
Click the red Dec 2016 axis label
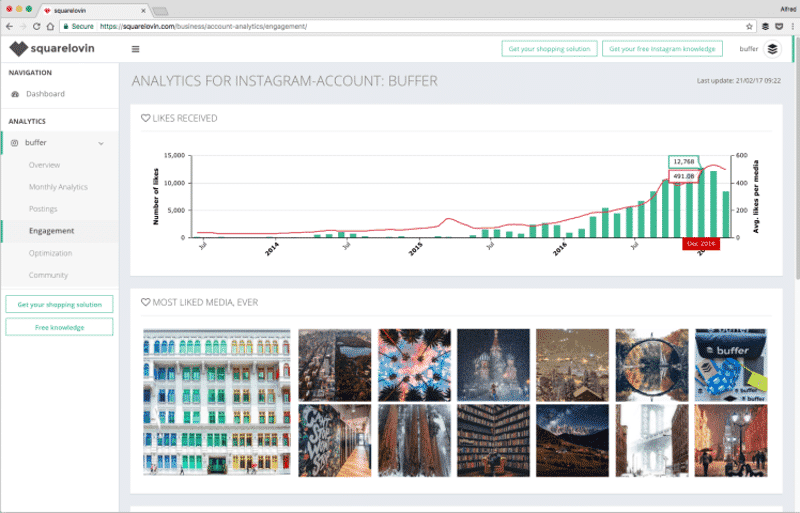(x=701, y=244)
